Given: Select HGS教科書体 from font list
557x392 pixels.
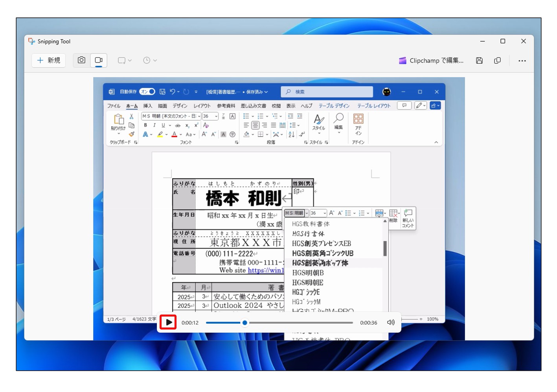Looking at the screenshot, I should coord(311,224).
